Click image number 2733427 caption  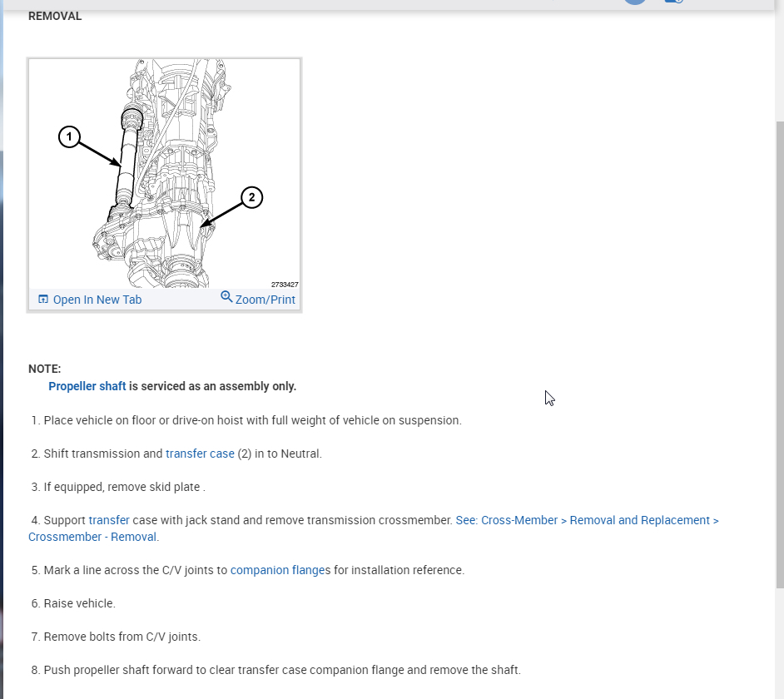[x=285, y=285]
